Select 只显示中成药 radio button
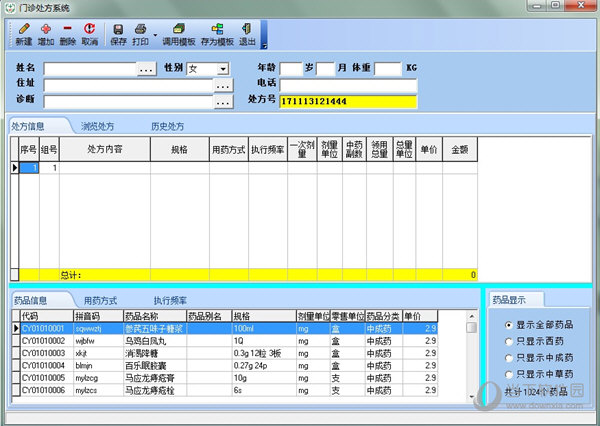The width and height of the screenshot is (600, 426). tap(509, 358)
